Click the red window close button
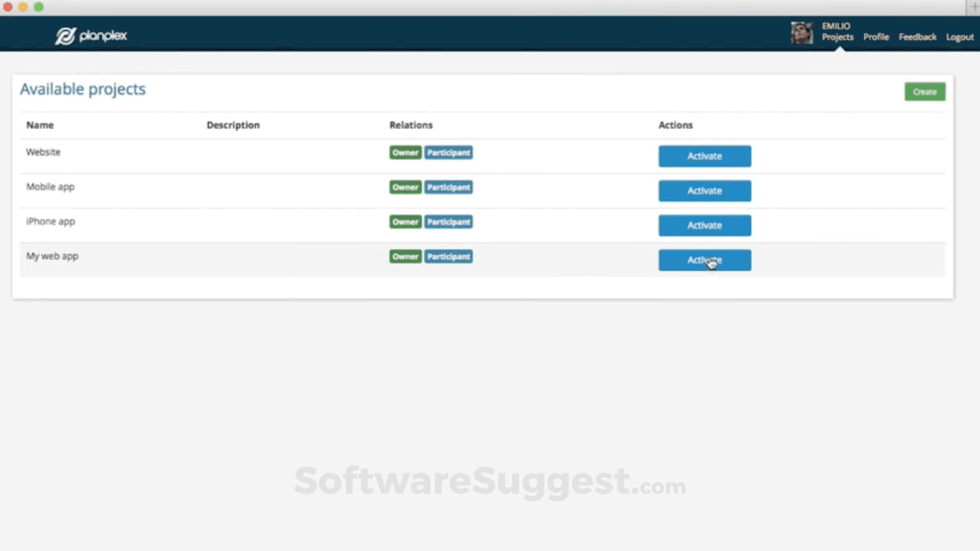Screen dimensions: 980x551 pyautogui.click(x=7, y=6)
